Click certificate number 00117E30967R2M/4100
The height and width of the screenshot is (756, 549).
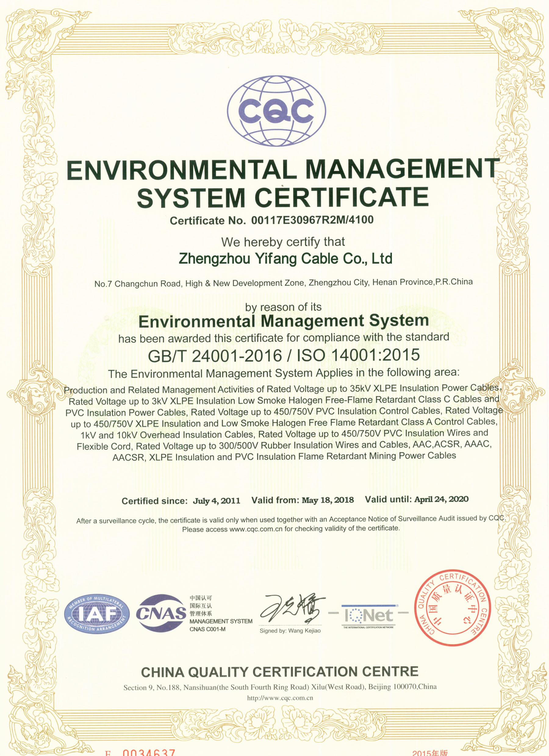click(312, 220)
